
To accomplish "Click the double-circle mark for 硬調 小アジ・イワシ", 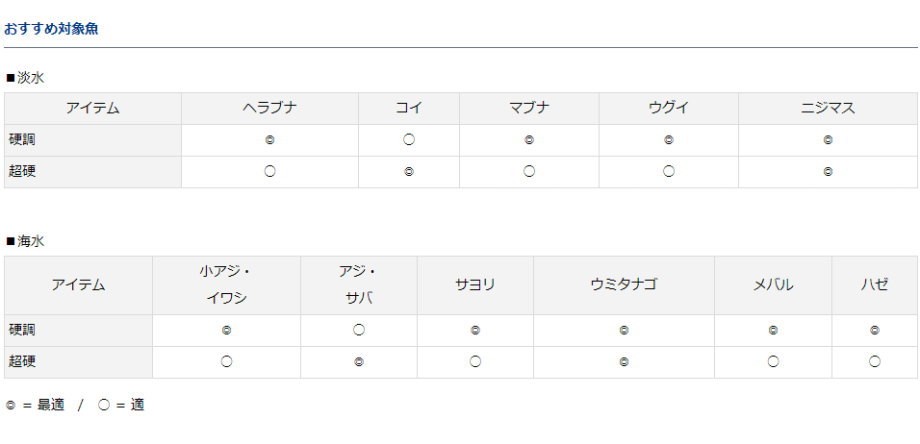I will (226, 330).
